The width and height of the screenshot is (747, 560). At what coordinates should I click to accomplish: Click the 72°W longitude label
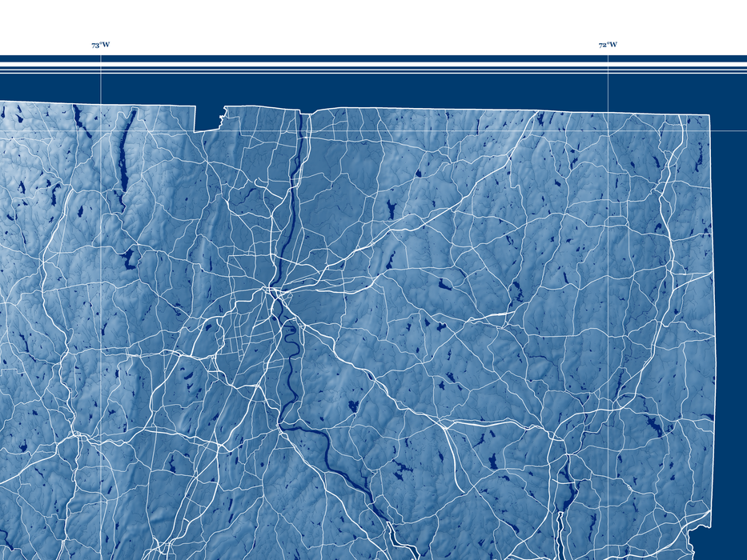608,46
